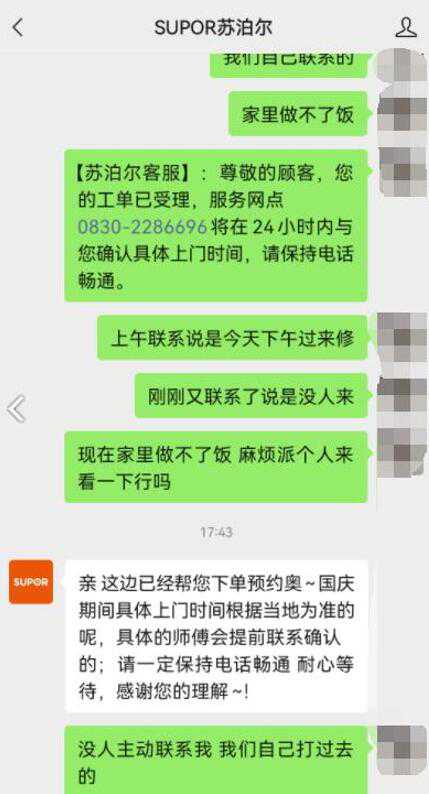Tap blurred avatar beside 上午联系 message
Viewport: 429px width, 794px height.
[x=403, y=338]
